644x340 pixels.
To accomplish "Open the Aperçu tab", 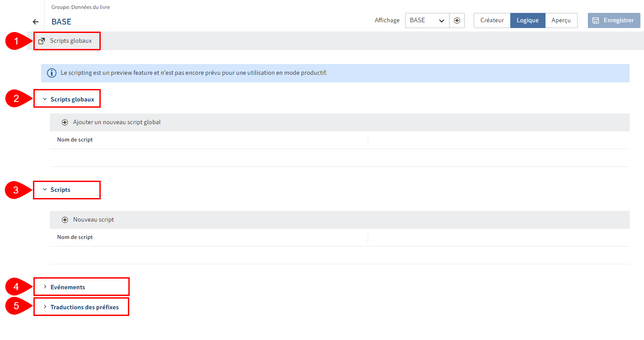I will (561, 20).
